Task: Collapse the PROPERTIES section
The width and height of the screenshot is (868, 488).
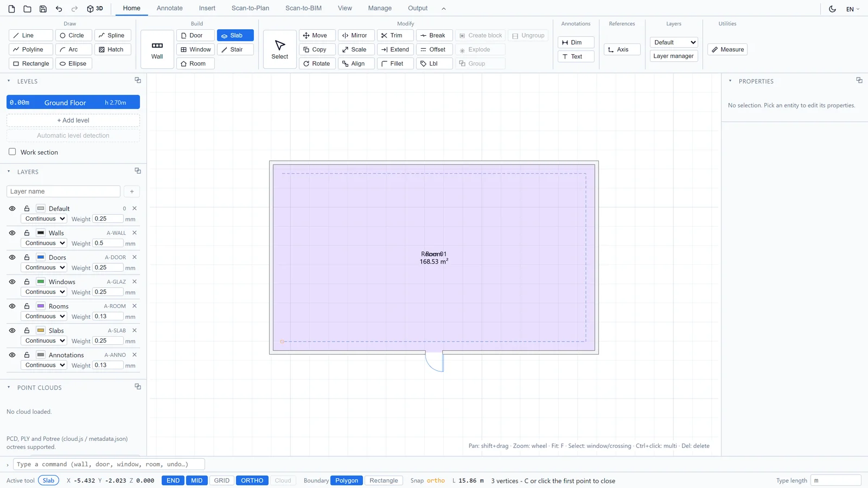Action: [x=730, y=81]
